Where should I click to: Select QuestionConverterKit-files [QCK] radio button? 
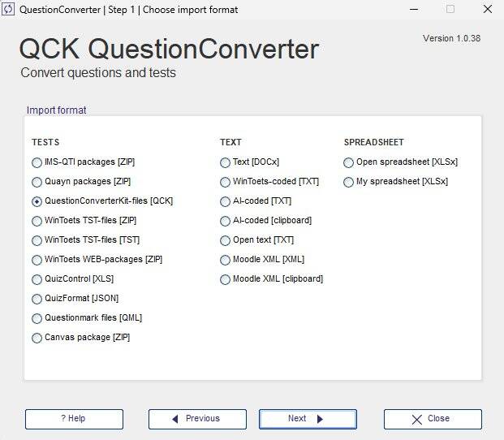point(37,201)
